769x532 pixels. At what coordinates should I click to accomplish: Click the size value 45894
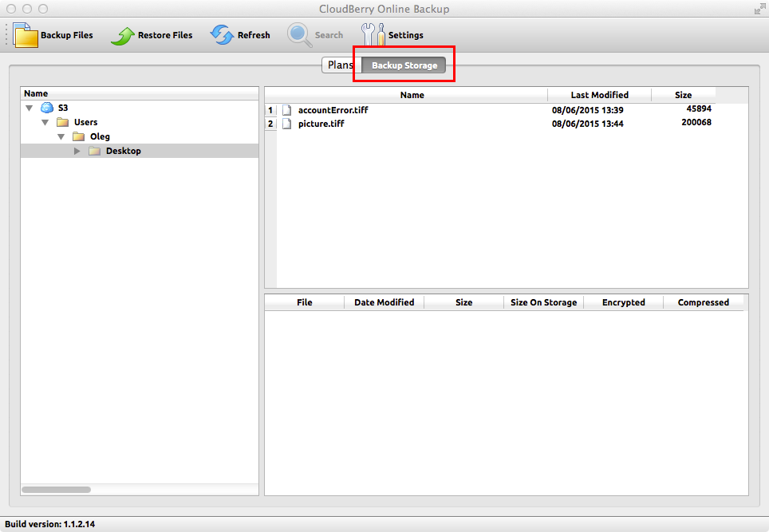[x=699, y=108]
